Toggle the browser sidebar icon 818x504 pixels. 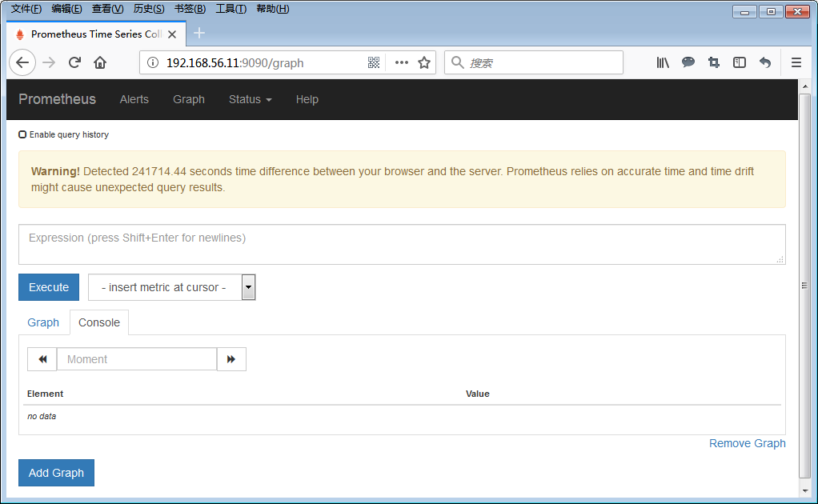[740, 63]
